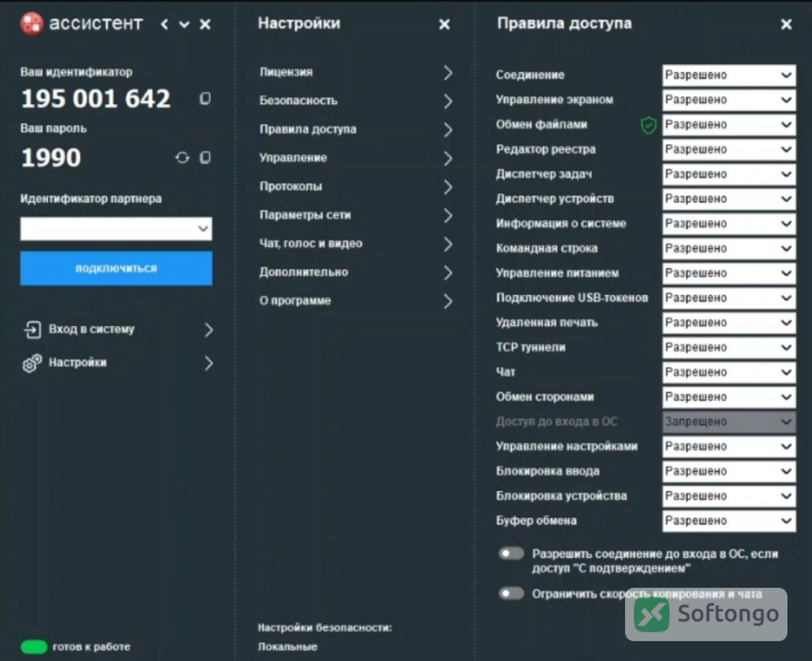The height and width of the screenshot is (661, 812).
Task: Click the green shield icon by Обмен файлами
Action: [x=648, y=125]
